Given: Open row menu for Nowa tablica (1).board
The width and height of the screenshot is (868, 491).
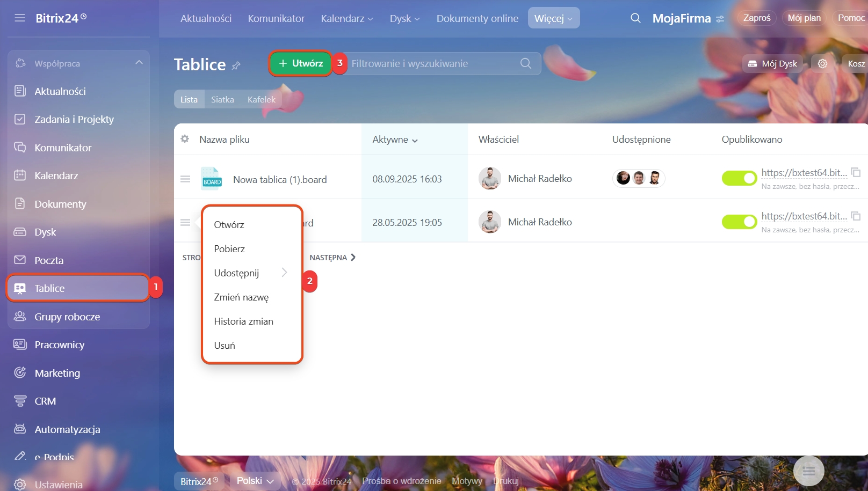Looking at the screenshot, I should [185, 179].
